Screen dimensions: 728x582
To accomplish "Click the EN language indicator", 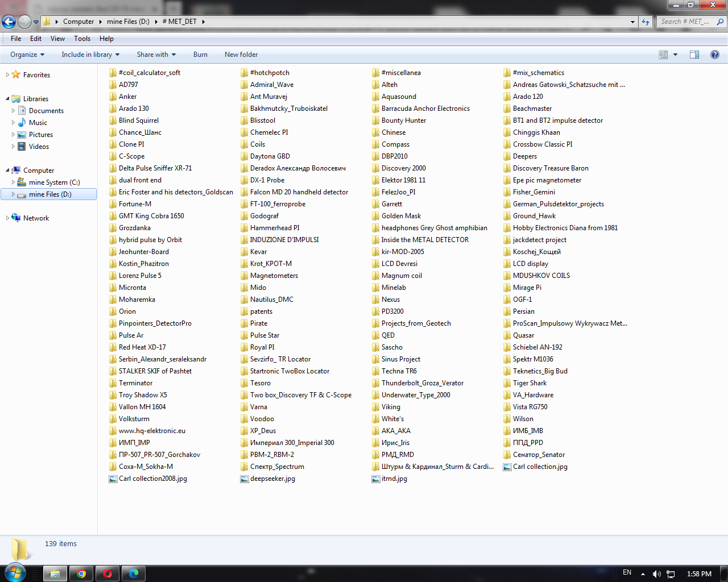I will [x=627, y=573].
